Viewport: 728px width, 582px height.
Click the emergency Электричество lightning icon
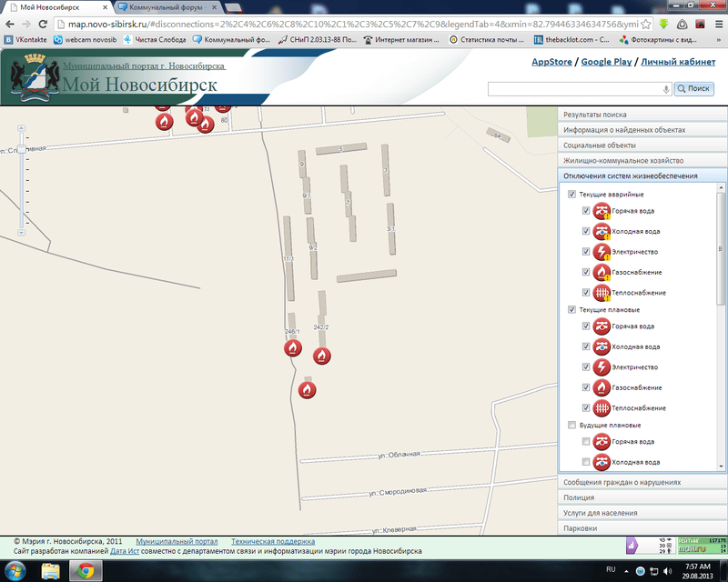[602, 252]
